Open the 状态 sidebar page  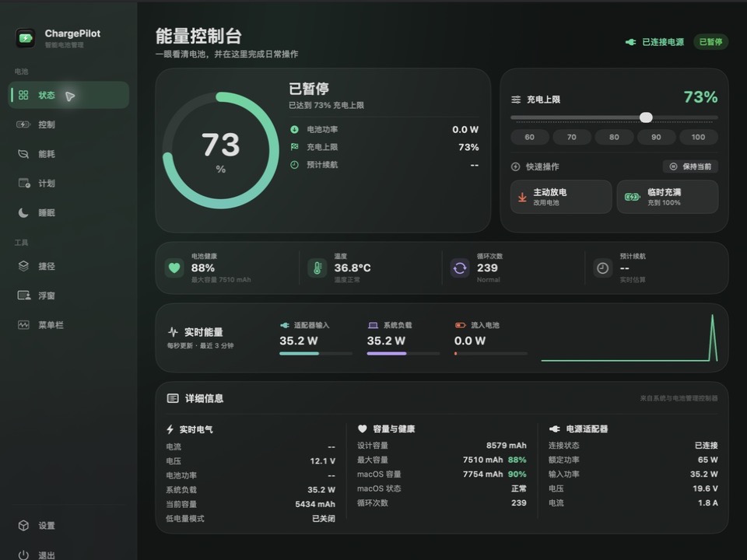68,95
